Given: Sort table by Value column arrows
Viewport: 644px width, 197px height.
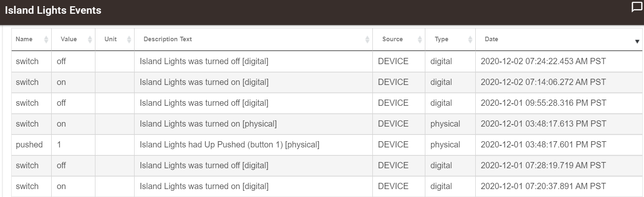Looking at the screenshot, I should pyautogui.click(x=90, y=39).
